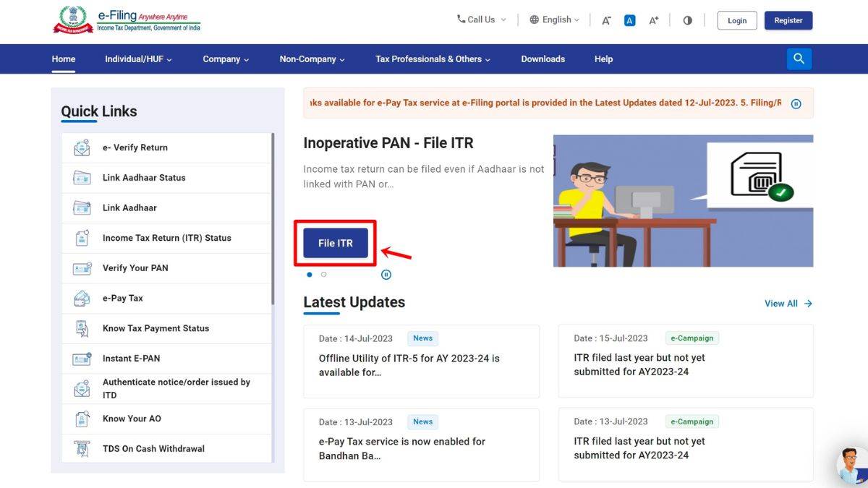Open the Downloads menu item

pos(542,59)
